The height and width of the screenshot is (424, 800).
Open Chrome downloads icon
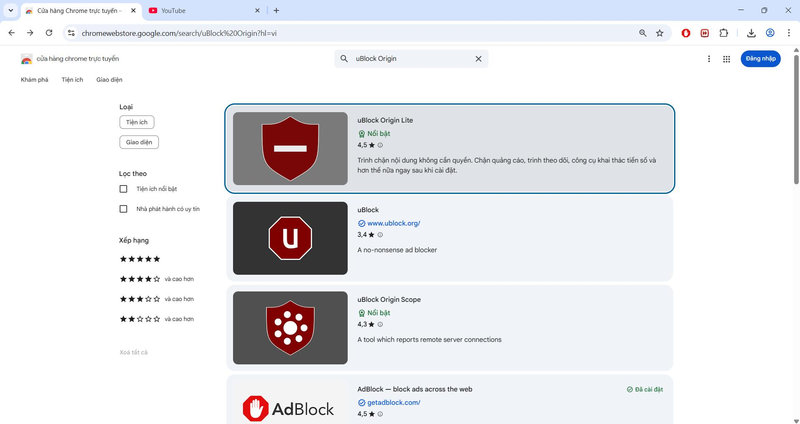(751, 33)
